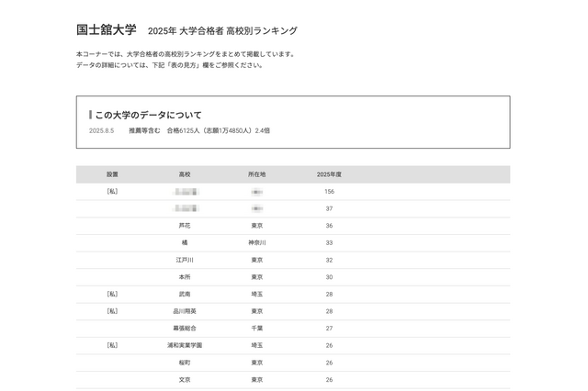Click 埼玉 in the 武南 row
Viewport: 588px width, 391px height.
pyautogui.click(x=257, y=295)
